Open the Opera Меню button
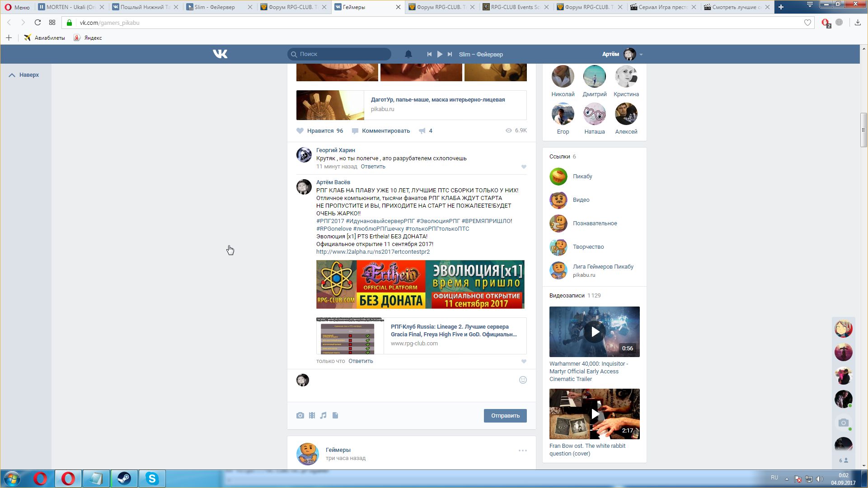868x488 pixels. pyautogui.click(x=17, y=7)
